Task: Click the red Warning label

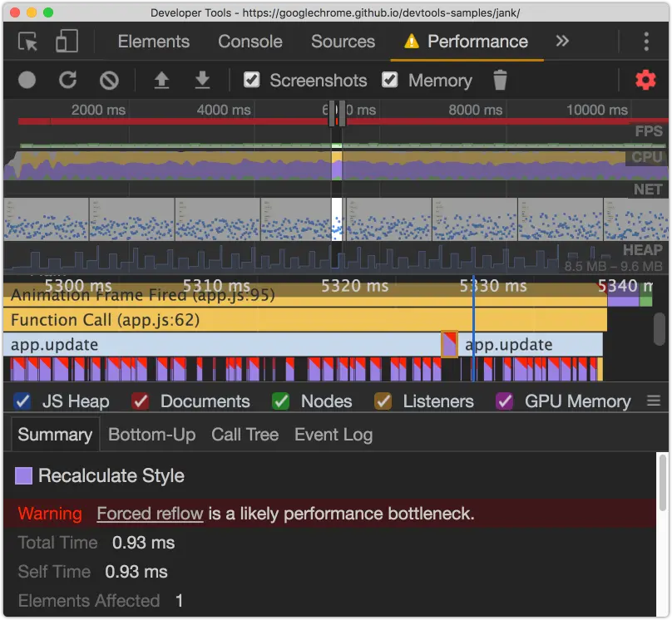Action: (x=50, y=514)
